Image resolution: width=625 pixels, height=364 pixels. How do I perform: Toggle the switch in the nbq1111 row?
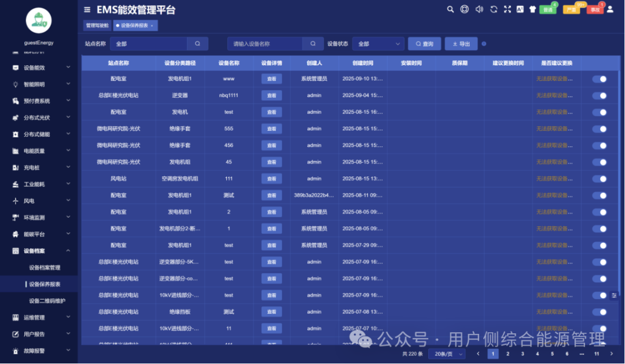pos(599,95)
